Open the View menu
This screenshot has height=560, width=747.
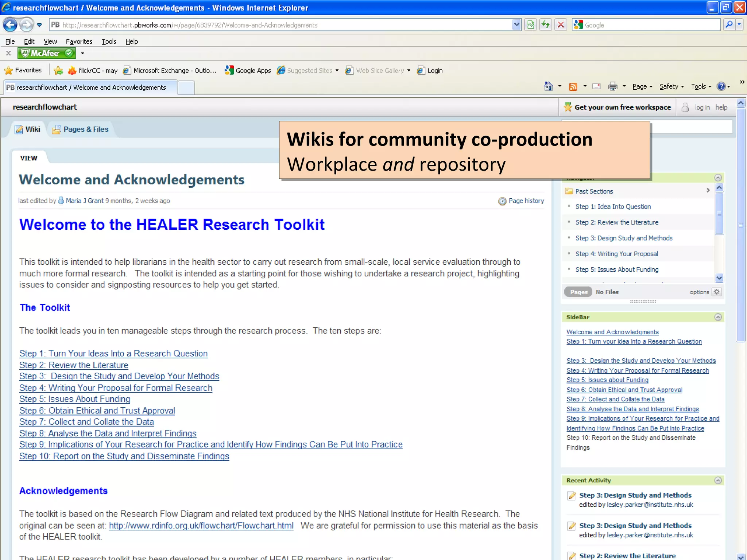point(50,41)
